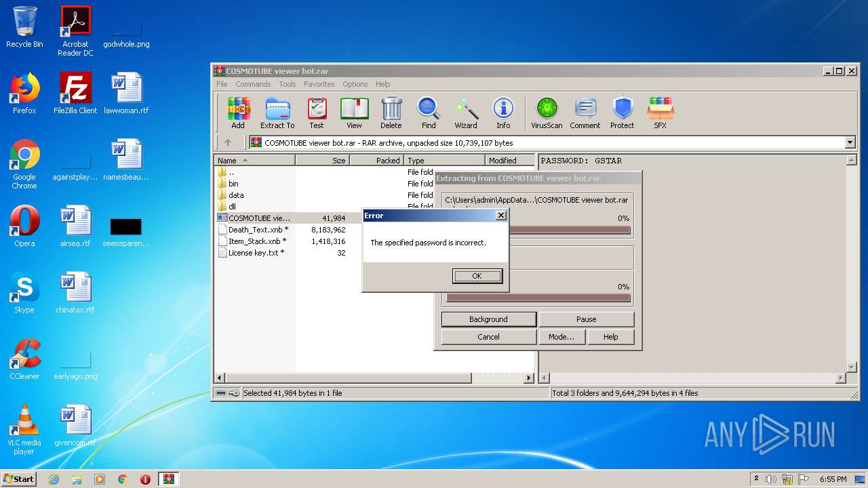Open FileZilla Client desktop shortcut
The height and width of the screenshot is (488, 868).
pyautogui.click(x=75, y=94)
